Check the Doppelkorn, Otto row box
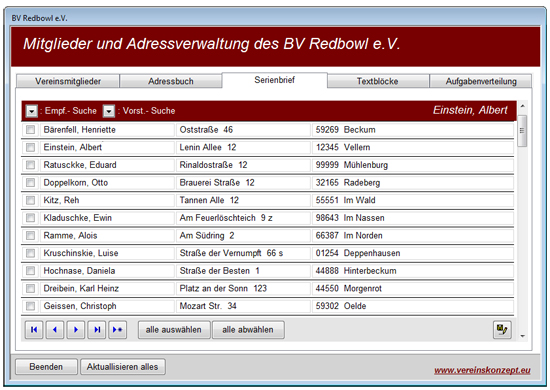Screen dimensions: 550x390 [31, 183]
